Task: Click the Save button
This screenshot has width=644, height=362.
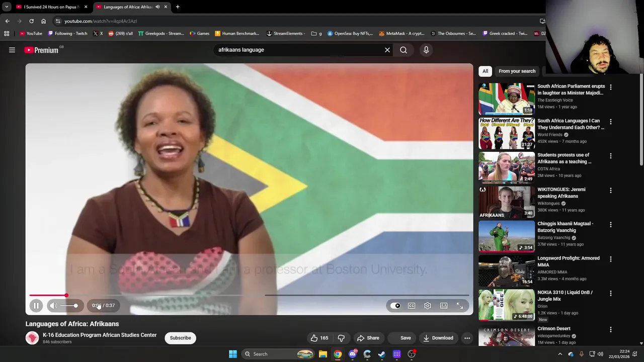Action: click(x=400, y=338)
